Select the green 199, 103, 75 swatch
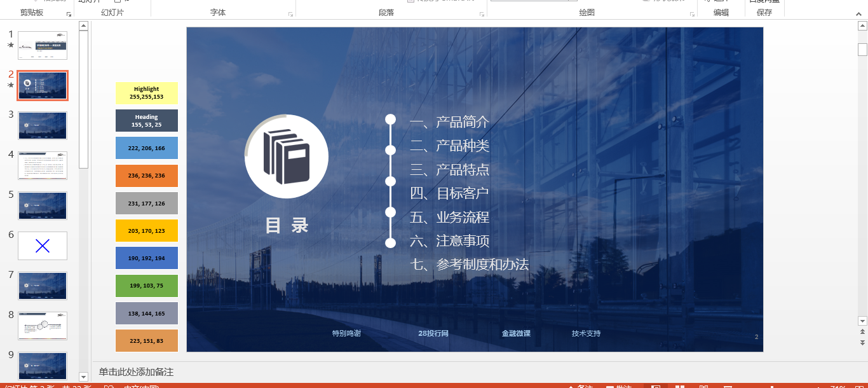Image resolution: width=868 pixels, height=388 pixels. tap(147, 286)
